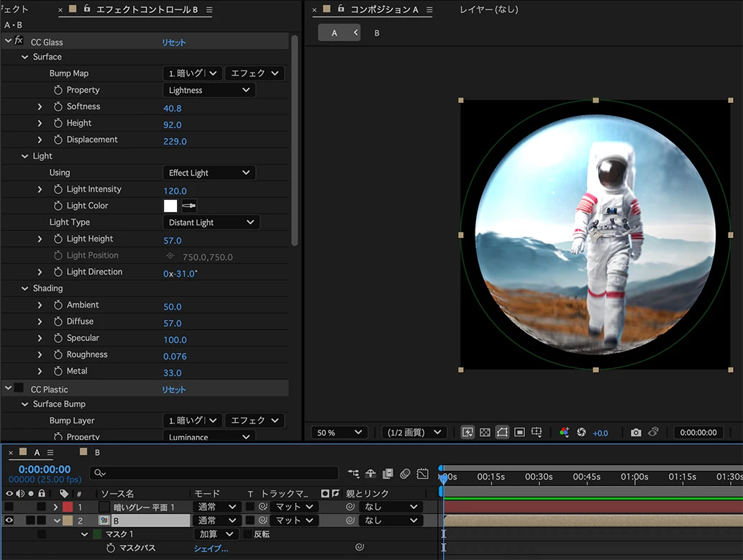
Task: Hide layer B using its eye toggle
Action: (9, 520)
